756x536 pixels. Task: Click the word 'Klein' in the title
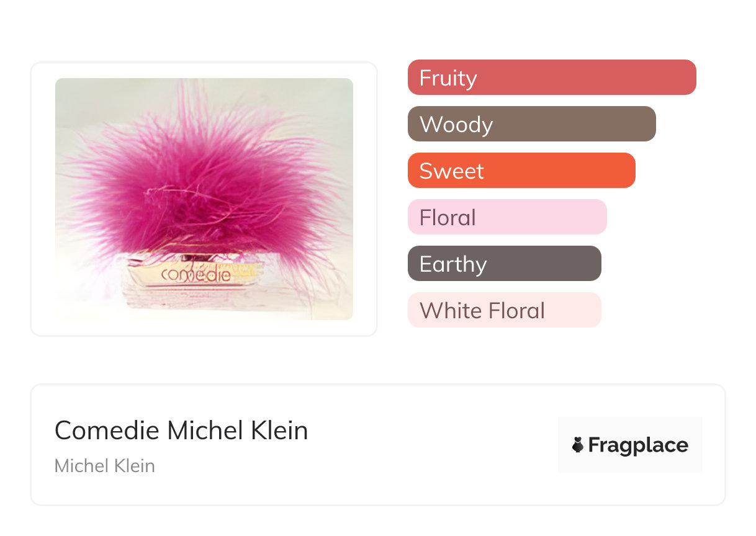[x=280, y=431]
